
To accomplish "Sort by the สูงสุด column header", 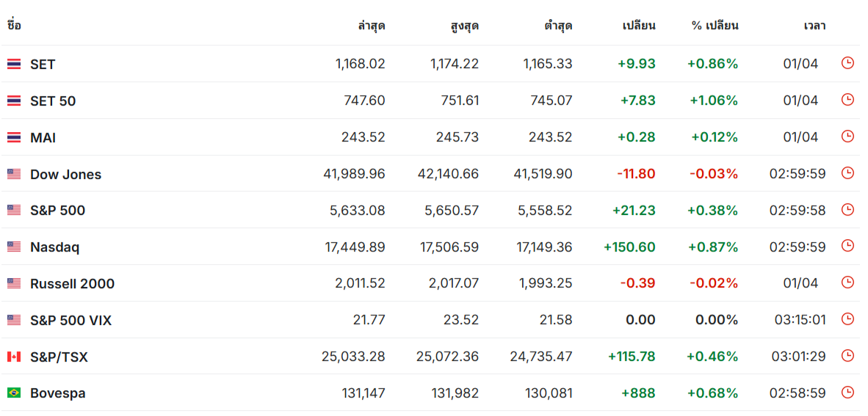I will point(465,26).
